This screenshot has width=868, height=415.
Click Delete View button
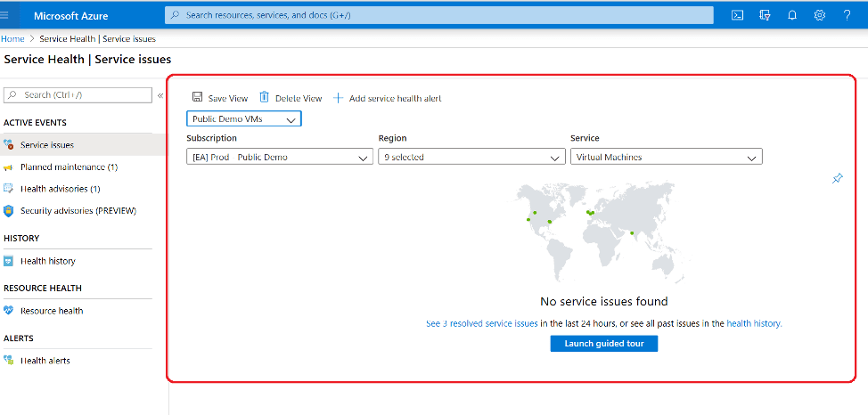(x=291, y=98)
